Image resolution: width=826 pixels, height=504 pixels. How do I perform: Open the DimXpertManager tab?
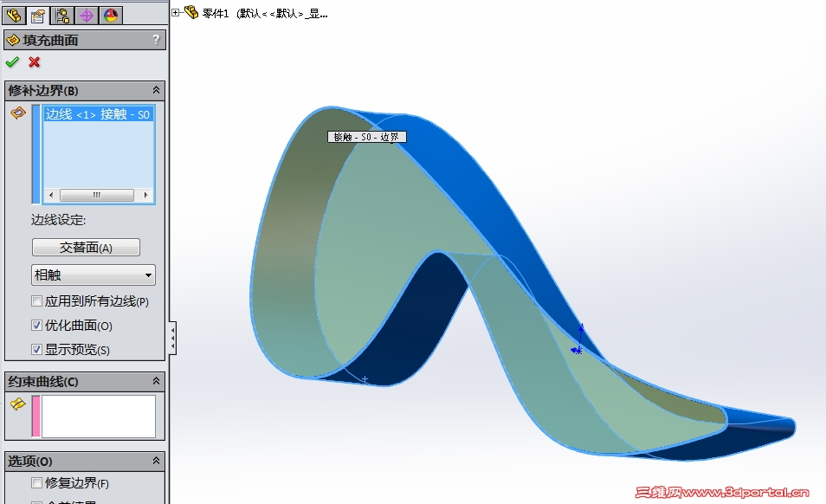click(87, 16)
